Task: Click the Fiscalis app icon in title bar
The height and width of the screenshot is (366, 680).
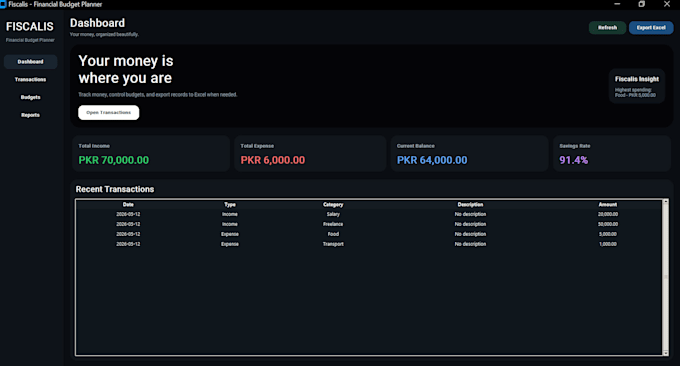Action: click(3, 4)
